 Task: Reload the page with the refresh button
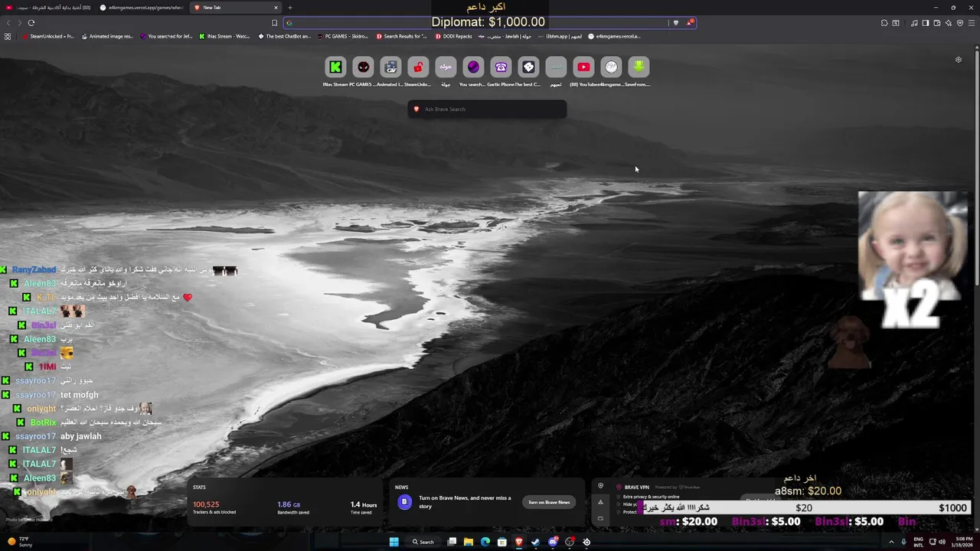click(31, 23)
